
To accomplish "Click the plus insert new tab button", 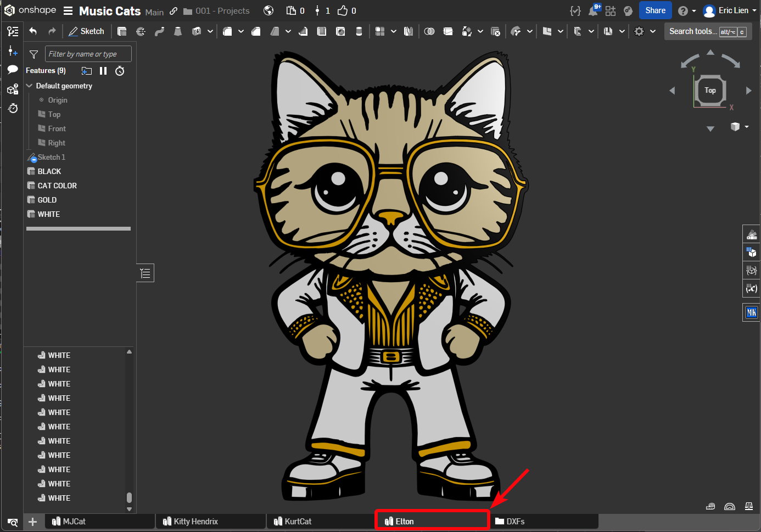I will pyautogui.click(x=32, y=522).
